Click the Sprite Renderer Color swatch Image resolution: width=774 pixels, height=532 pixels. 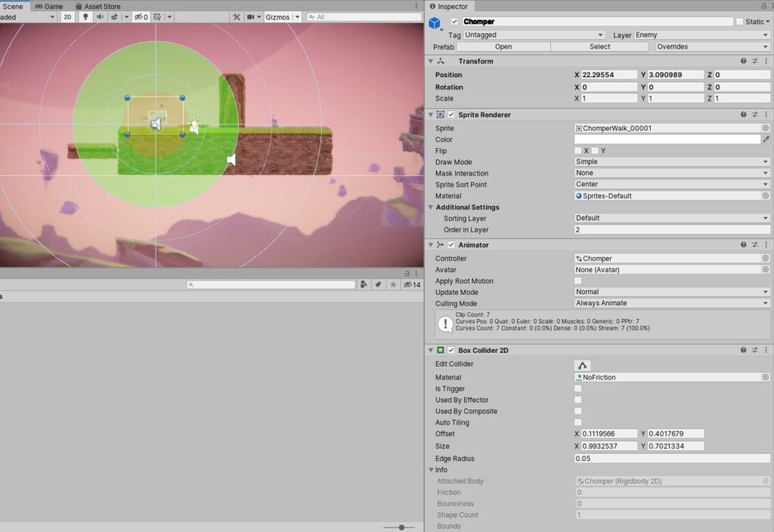[x=667, y=140]
